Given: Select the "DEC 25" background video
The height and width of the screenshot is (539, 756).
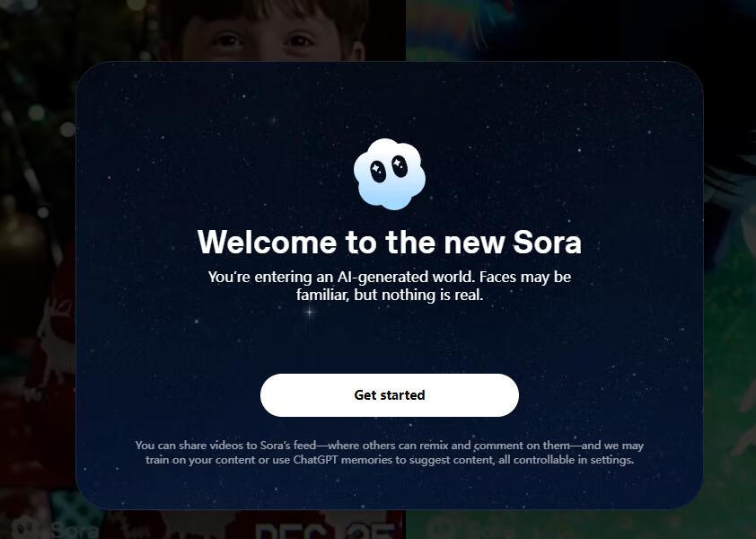Looking at the screenshot, I should (328, 527).
